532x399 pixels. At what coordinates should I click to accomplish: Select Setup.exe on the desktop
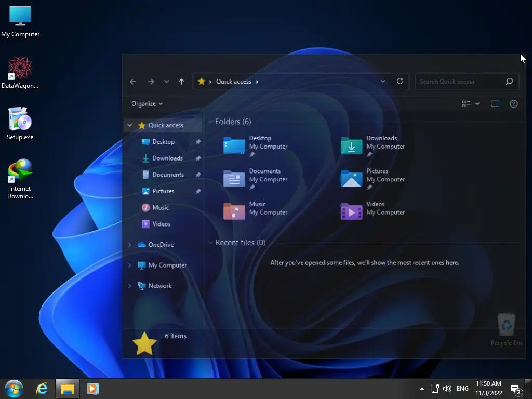[x=20, y=124]
